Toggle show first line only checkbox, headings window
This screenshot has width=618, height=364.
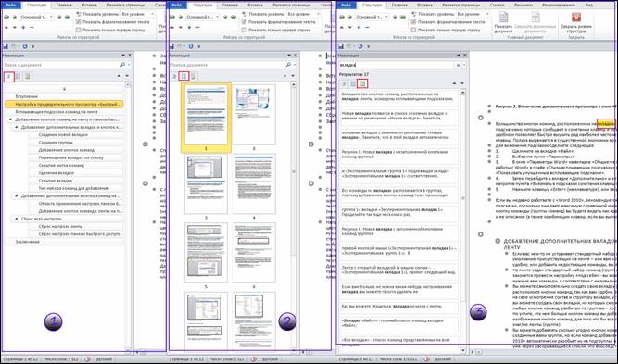point(78,30)
